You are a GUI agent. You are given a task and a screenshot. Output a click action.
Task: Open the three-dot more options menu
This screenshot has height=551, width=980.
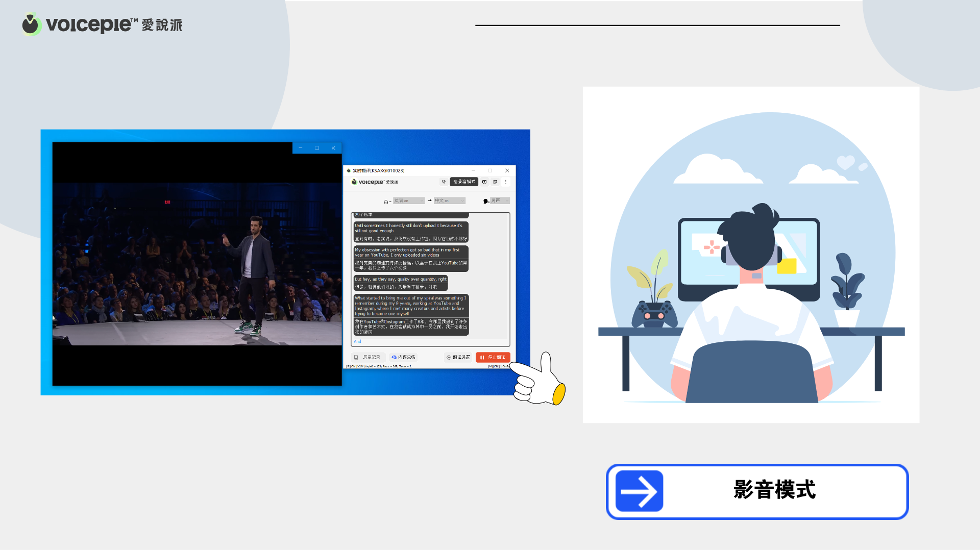click(x=506, y=182)
